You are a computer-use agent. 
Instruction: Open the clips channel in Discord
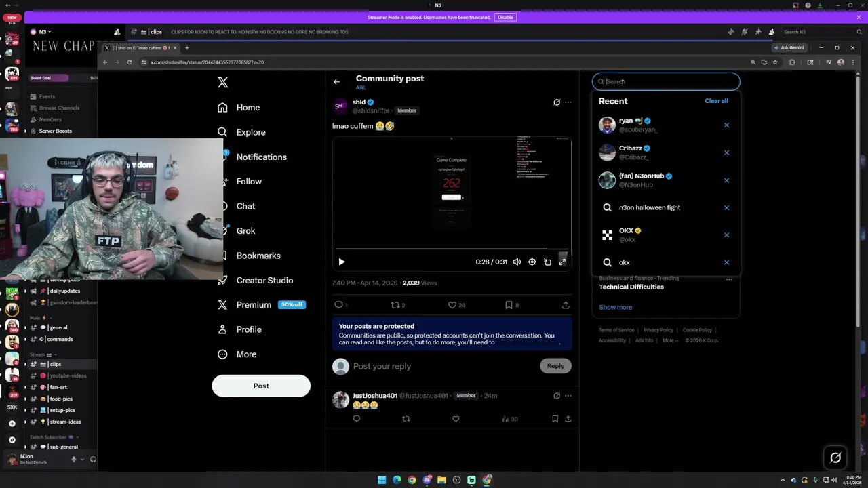coord(56,364)
